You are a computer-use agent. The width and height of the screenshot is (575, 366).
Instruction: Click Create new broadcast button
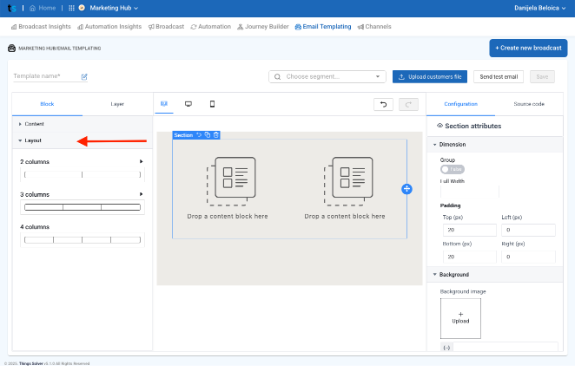pos(528,48)
